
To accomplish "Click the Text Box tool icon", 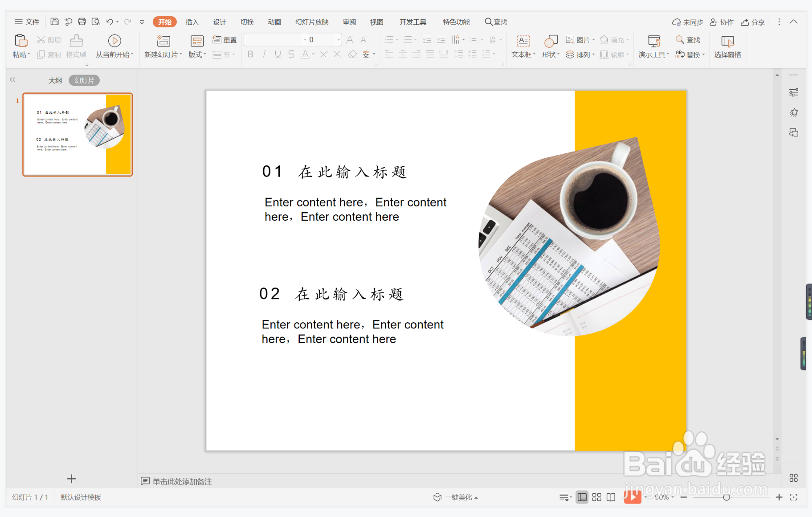I will click(523, 41).
